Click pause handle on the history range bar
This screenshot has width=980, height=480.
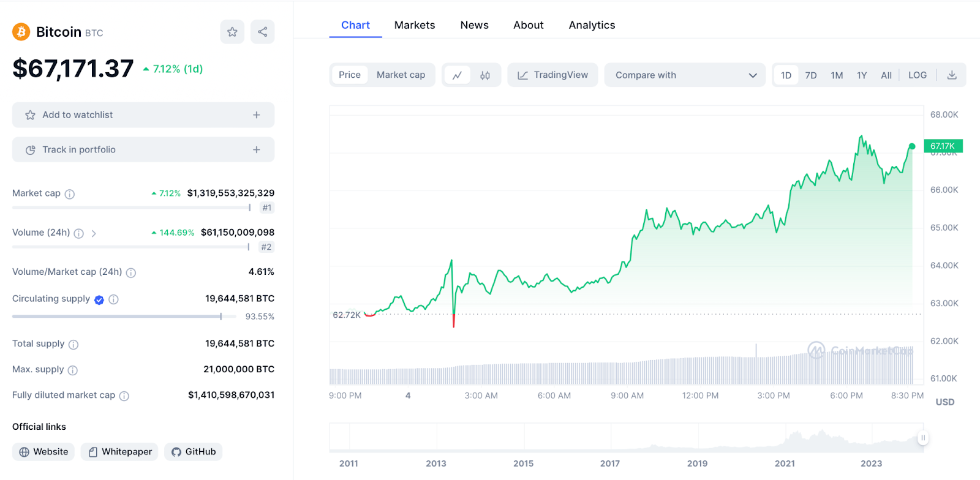click(923, 438)
